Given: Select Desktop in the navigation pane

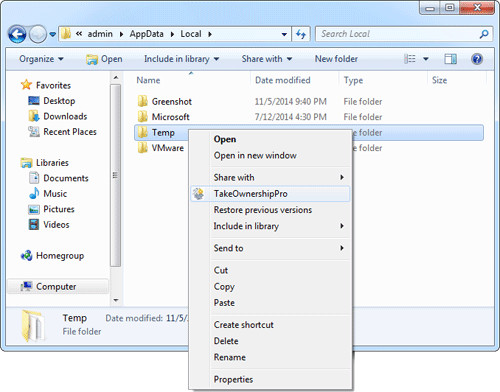Looking at the screenshot, I should 52,101.
